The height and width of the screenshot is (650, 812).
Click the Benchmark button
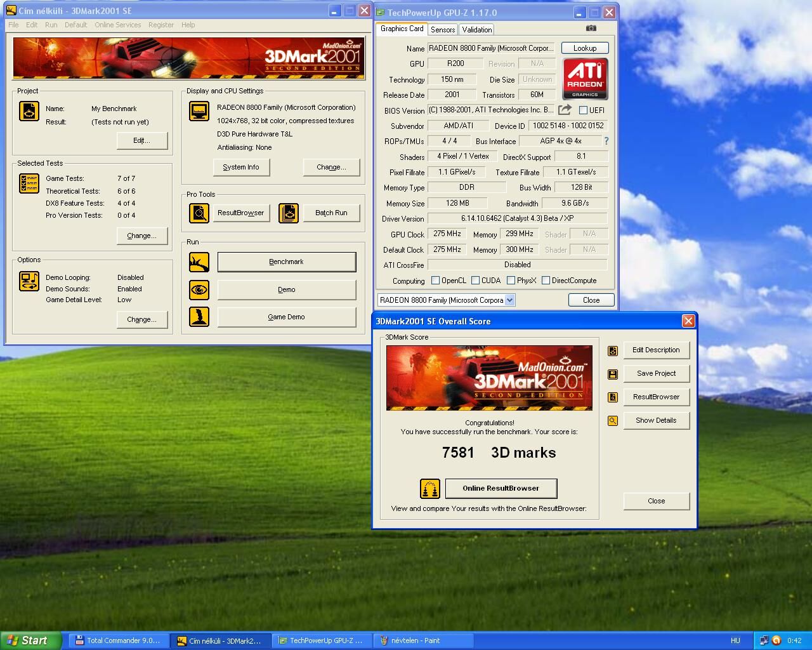point(287,262)
